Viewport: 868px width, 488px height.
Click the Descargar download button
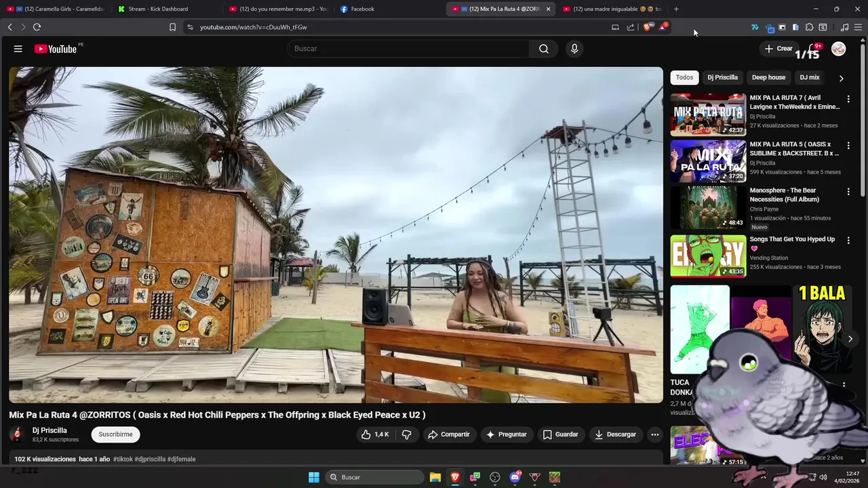pyautogui.click(x=615, y=434)
